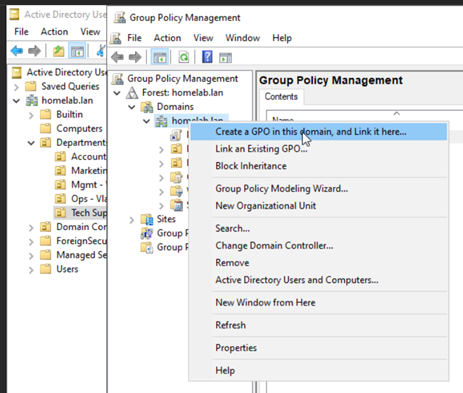Select homelab.lan domain in Active Directory tree
This screenshot has width=463, height=393.
click(67, 100)
